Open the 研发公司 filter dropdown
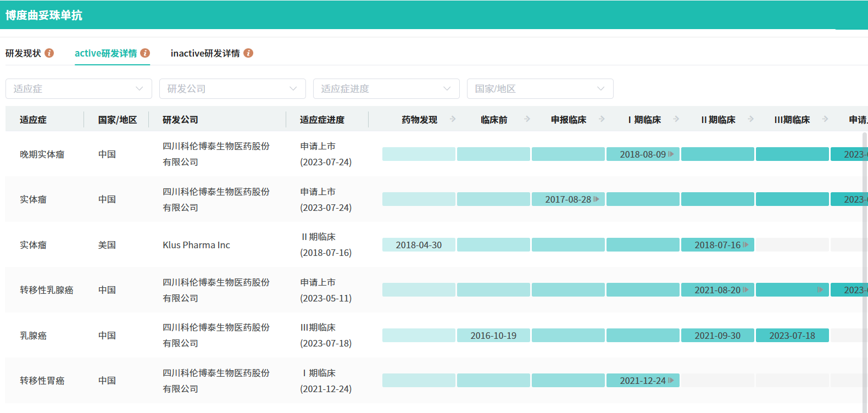Viewport: 868px width, 413px height. pyautogui.click(x=232, y=89)
